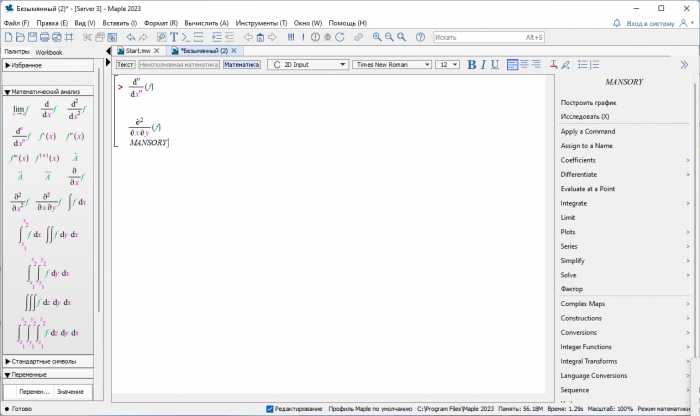Redo action in toolbar
Screen dimensions: 700x416
tap(142, 37)
